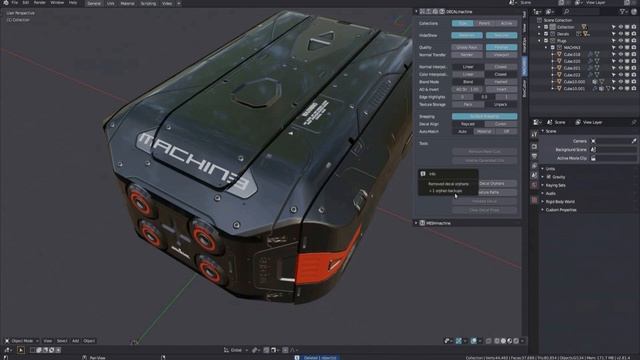The width and height of the screenshot is (640, 360).
Task: Open the Object Mode dropdown
Action: [22, 341]
